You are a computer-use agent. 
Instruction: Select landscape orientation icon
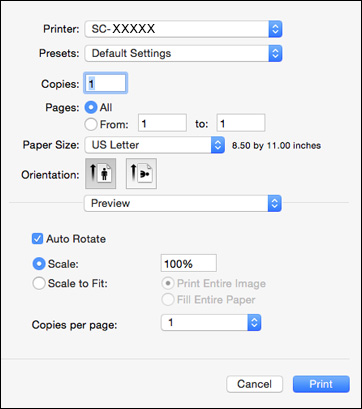[141, 174]
